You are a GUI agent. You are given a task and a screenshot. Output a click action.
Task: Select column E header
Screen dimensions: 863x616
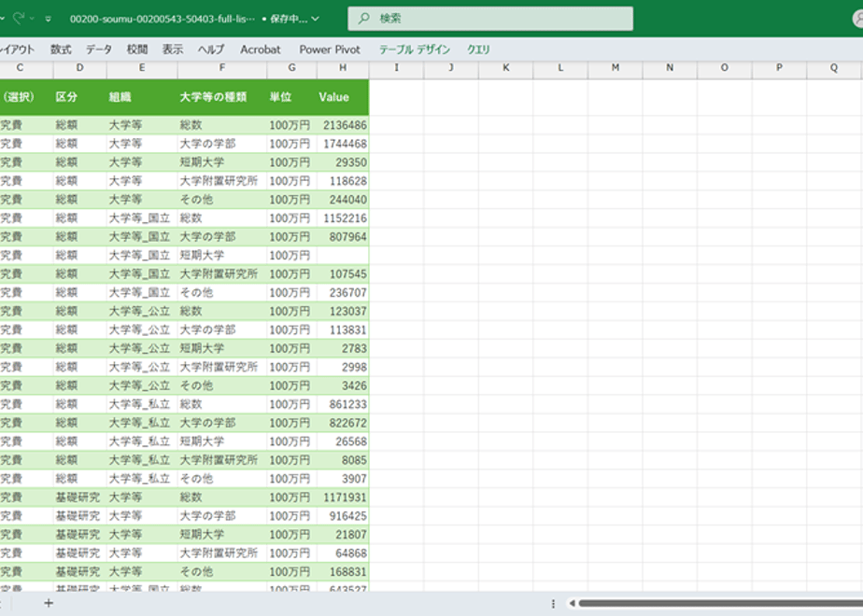coord(142,67)
